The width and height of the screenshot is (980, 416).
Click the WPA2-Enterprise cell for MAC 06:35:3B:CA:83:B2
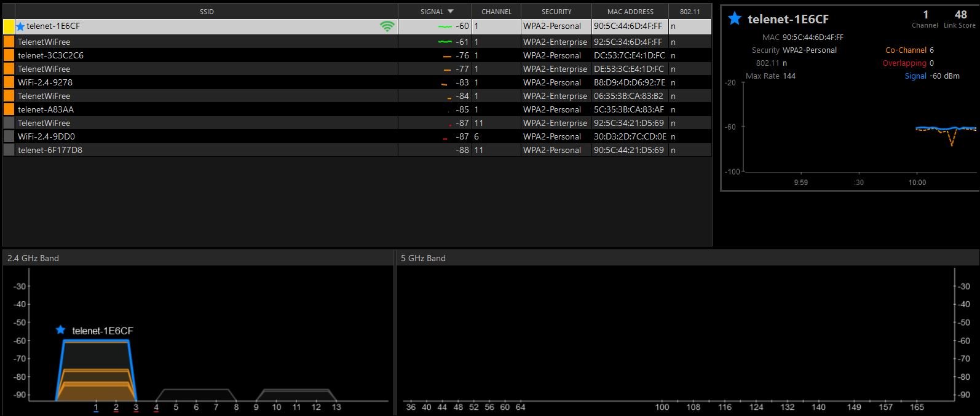[x=555, y=96]
